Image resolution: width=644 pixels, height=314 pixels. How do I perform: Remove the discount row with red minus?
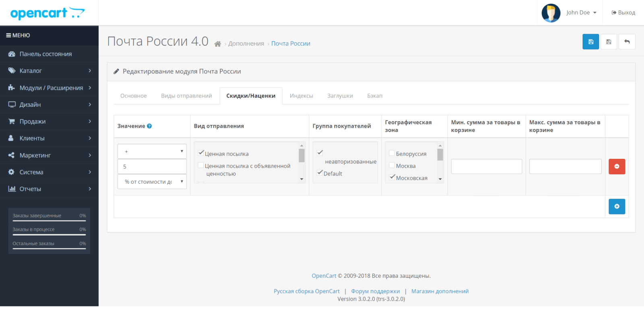tap(617, 166)
